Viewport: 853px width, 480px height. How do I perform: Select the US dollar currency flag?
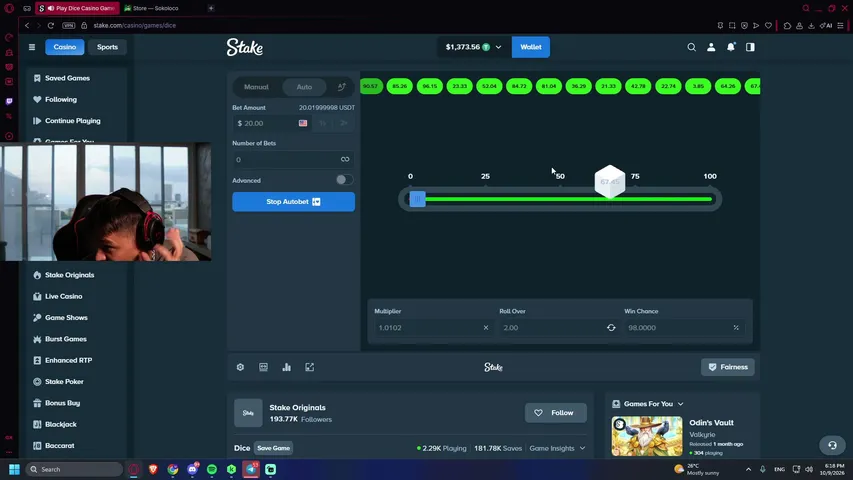point(303,124)
